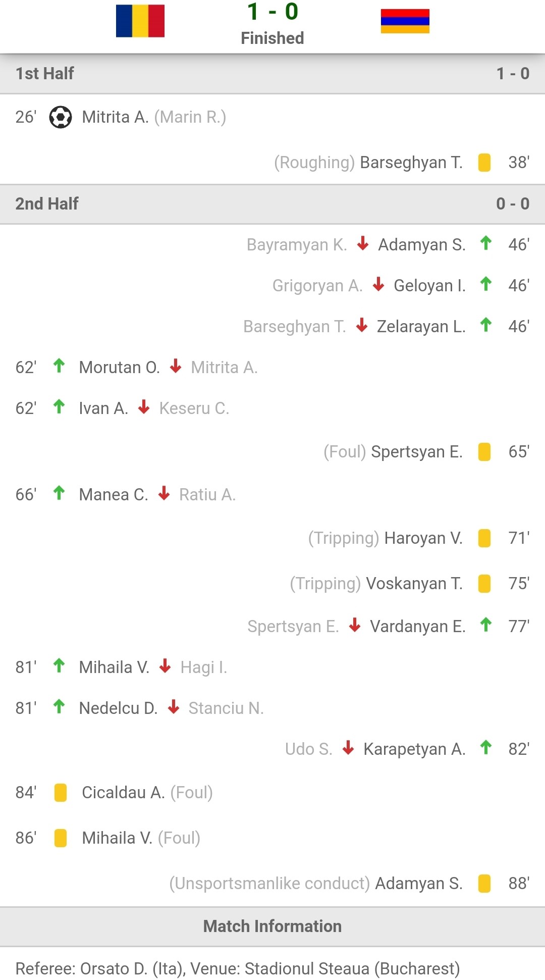Image resolution: width=545 pixels, height=980 pixels.
Task: Select the 2nd Half section header
Action: [272, 204]
